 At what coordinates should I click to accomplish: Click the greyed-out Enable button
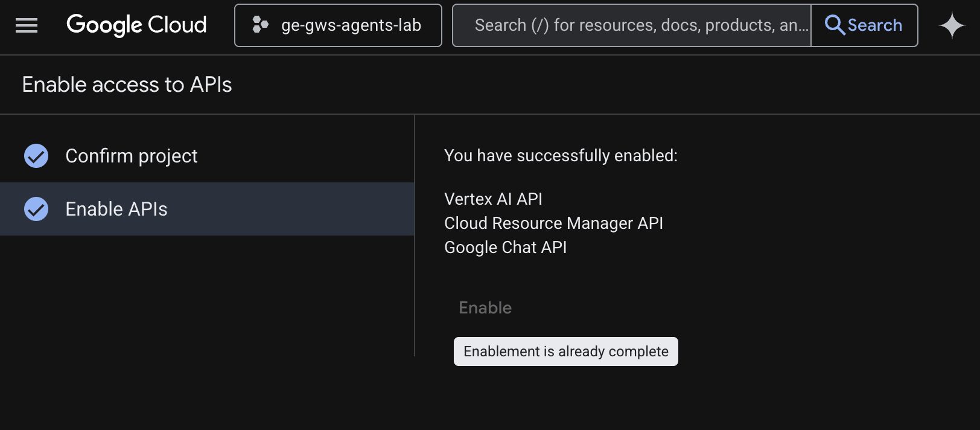(x=485, y=308)
